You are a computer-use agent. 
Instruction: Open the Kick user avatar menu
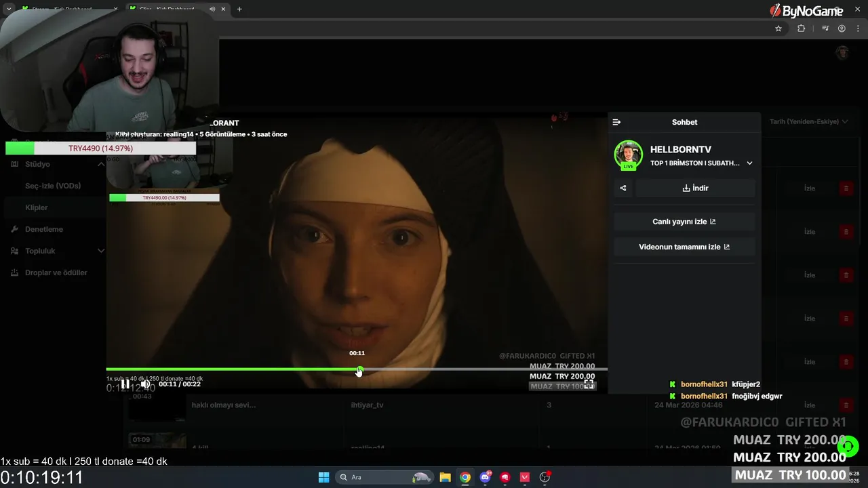[842, 53]
